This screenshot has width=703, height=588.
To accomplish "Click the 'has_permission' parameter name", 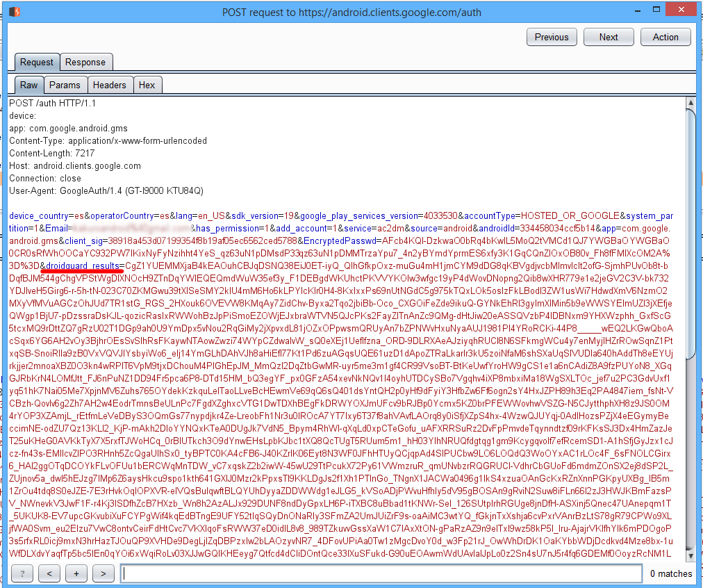I will (x=227, y=228).
